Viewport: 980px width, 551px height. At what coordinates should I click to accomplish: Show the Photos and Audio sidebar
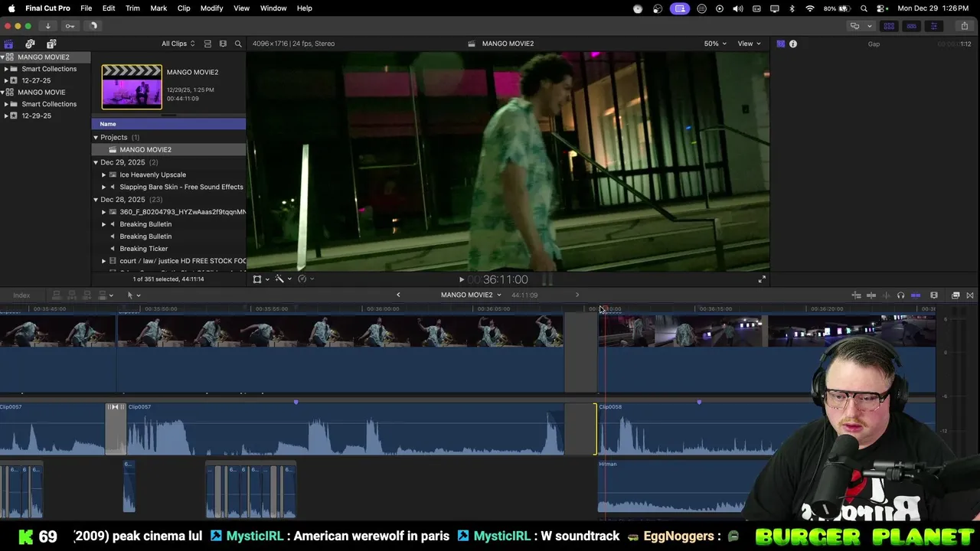point(30,44)
